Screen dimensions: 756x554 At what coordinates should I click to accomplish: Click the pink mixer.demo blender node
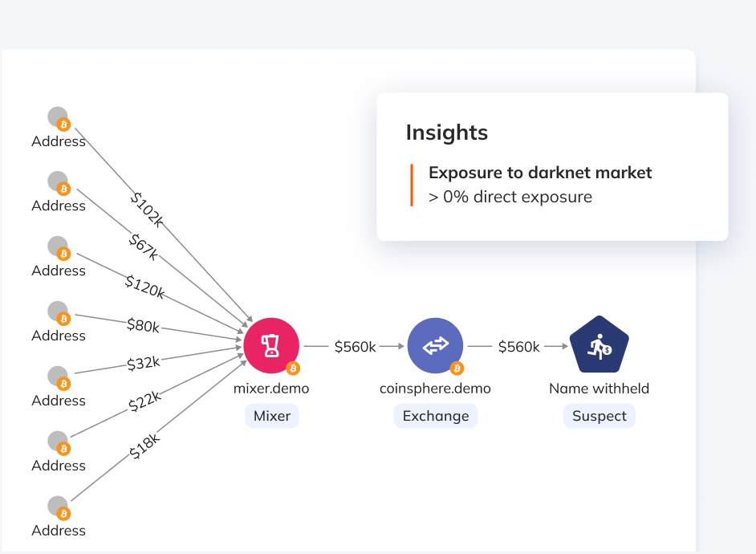[271, 347]
